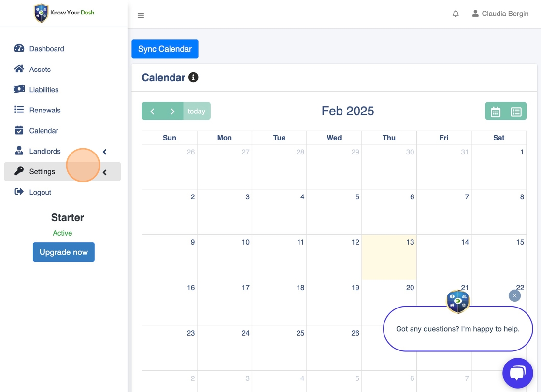Close the chat help popup
Viewport: 541px width, 392px height.
click(514, 295)
